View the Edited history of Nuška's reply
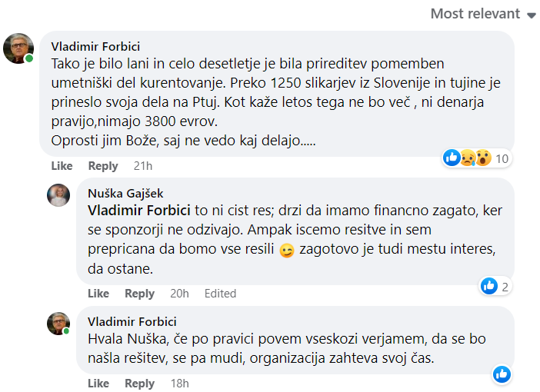 click(221, 294)
